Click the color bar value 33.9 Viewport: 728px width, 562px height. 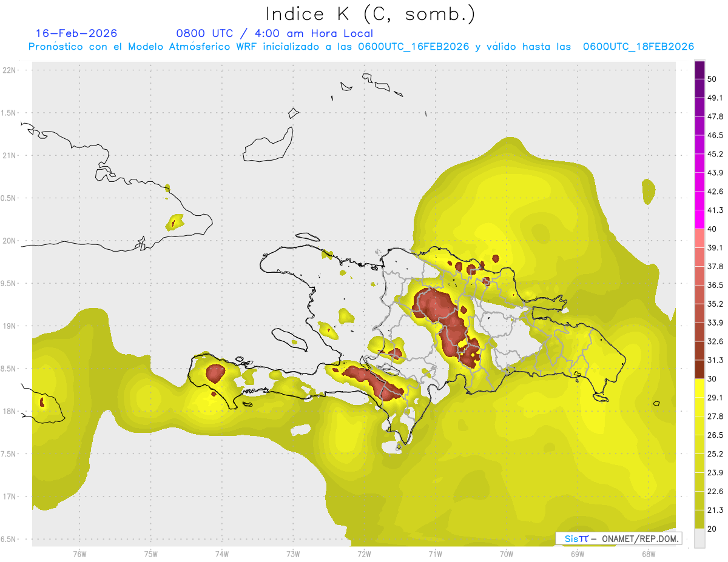[715, 323]
